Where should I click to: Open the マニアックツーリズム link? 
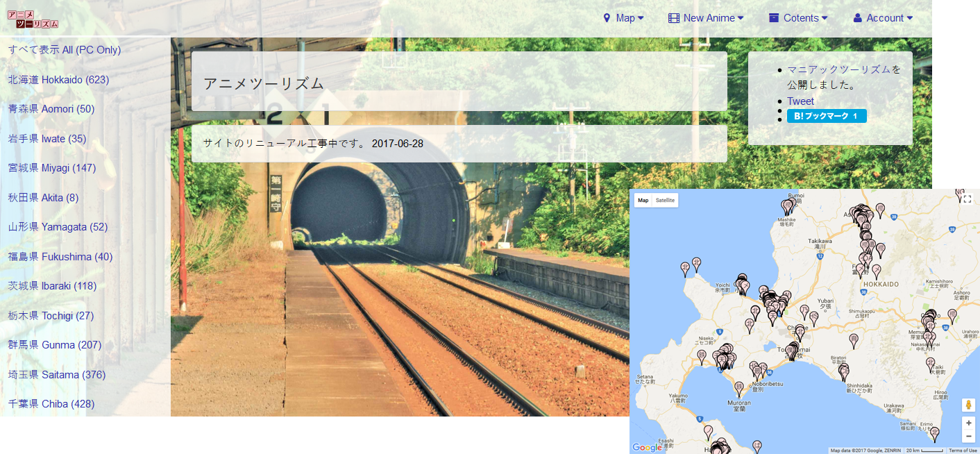838,69
